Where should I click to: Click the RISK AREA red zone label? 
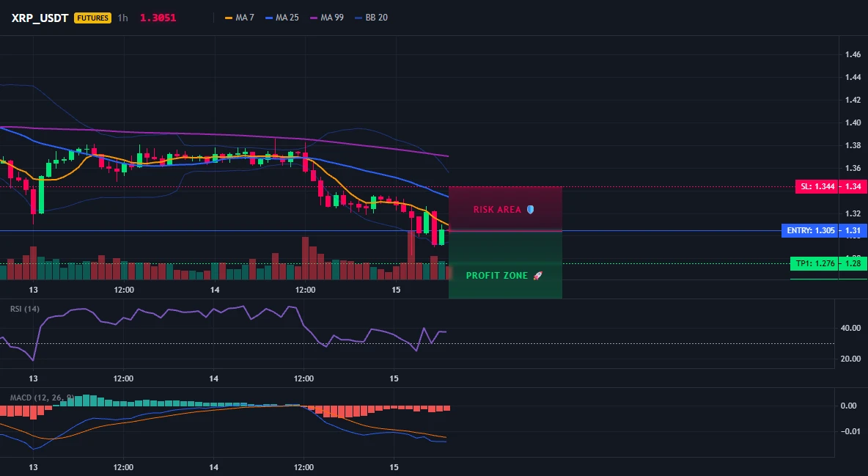point(497,210)
